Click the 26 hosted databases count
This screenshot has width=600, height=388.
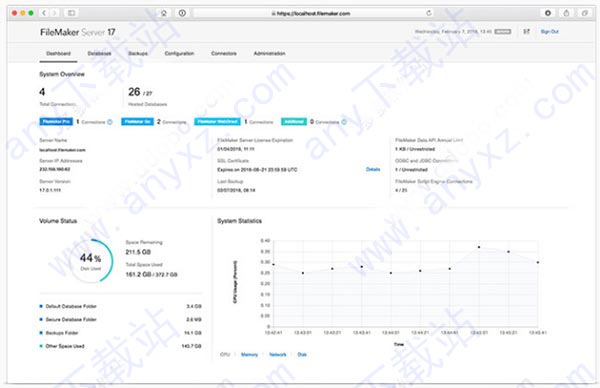pyautogui.click(x=134, y=92)
